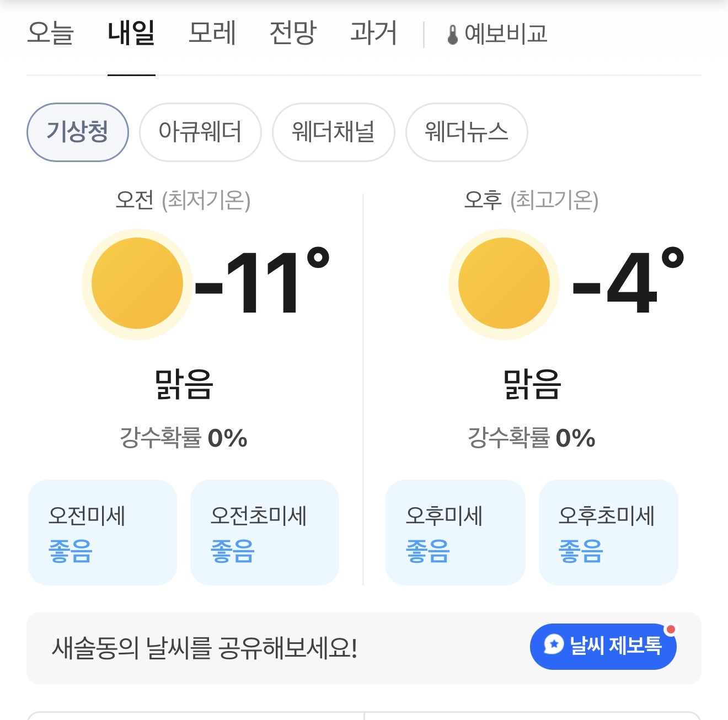Switch forecast source to 아큐웨더

[x=200, y=132]
